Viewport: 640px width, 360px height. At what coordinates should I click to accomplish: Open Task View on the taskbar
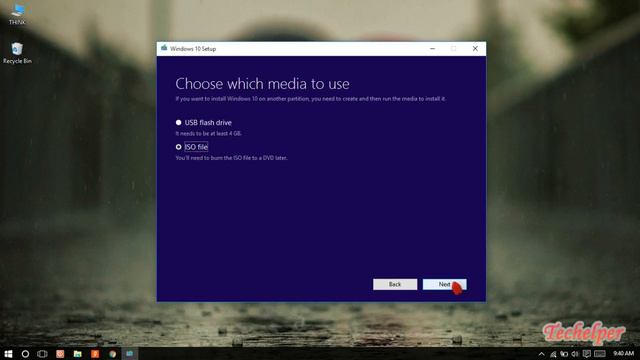tap(42, 354)
